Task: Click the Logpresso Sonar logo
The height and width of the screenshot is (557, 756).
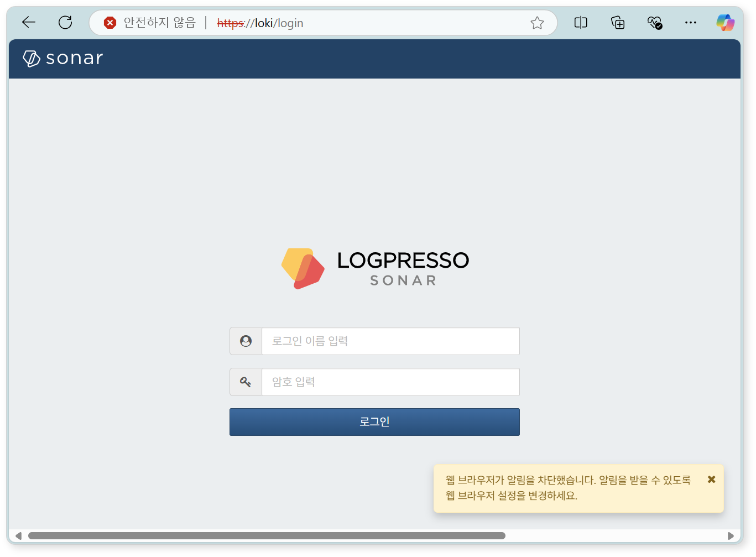Action: pos(375,268)
